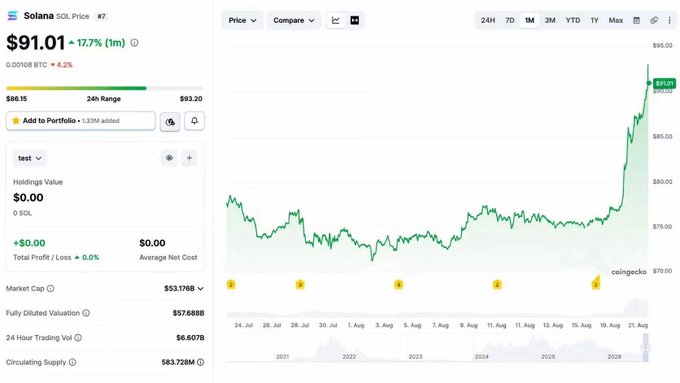
Task: Select the 1M time range
Action: click(x=530, y=20)
